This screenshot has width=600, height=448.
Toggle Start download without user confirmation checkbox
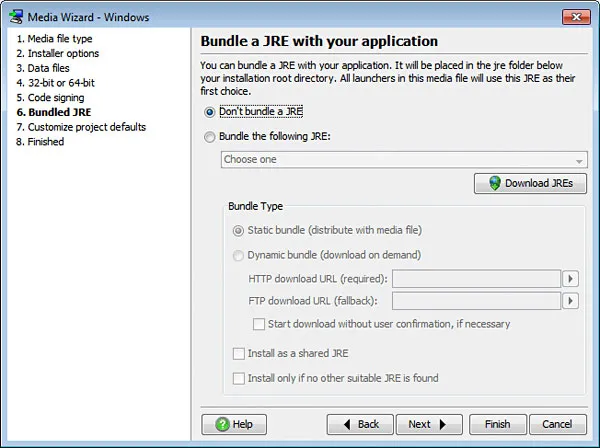tap(259, 324)
